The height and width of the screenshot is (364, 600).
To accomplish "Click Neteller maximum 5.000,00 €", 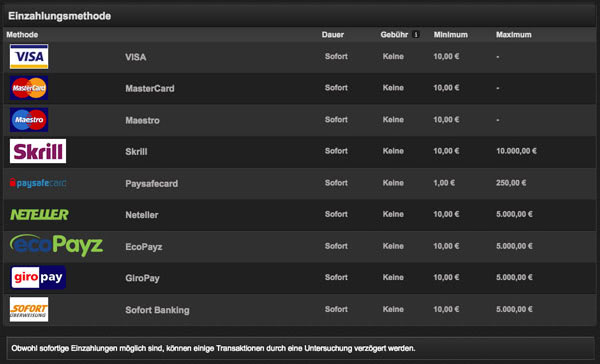I will pos(514,214).
